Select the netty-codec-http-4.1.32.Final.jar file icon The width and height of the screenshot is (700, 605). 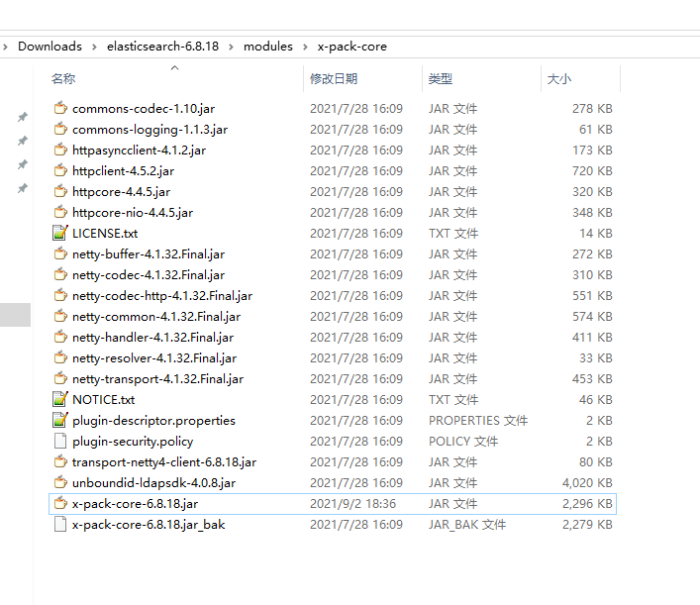60,295
